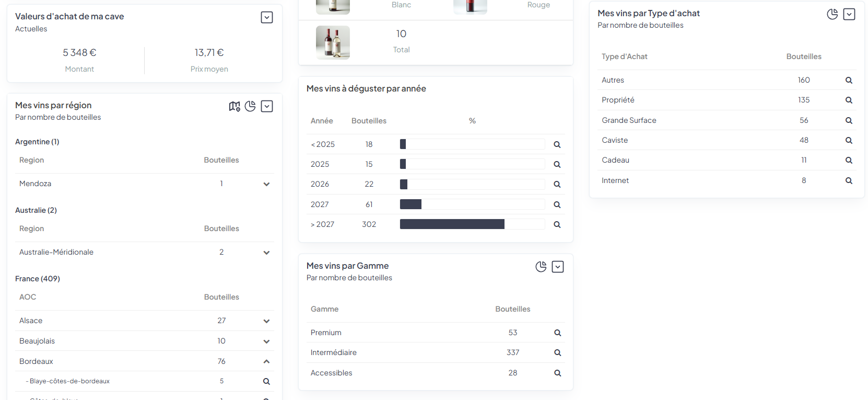
Task: Collapse the Valeurs d'achat de ma cave panel
Action: click(x=267, y=17)
